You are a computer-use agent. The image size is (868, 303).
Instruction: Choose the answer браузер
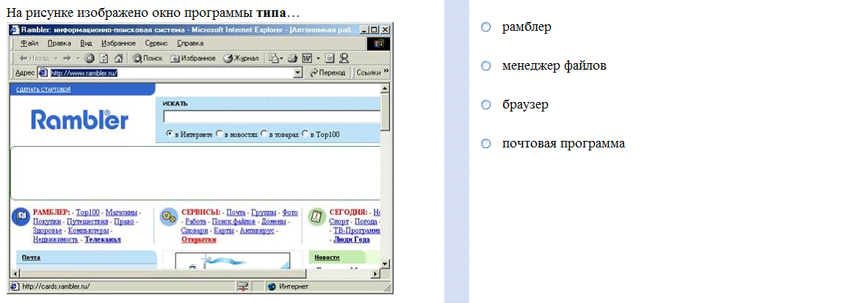[x=486, y=104]
